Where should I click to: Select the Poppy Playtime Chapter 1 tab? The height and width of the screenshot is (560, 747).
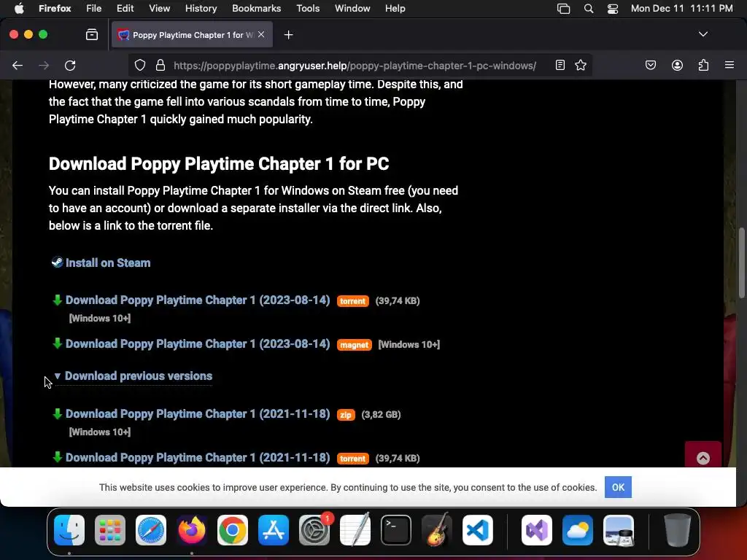click(x=192, y=35)
